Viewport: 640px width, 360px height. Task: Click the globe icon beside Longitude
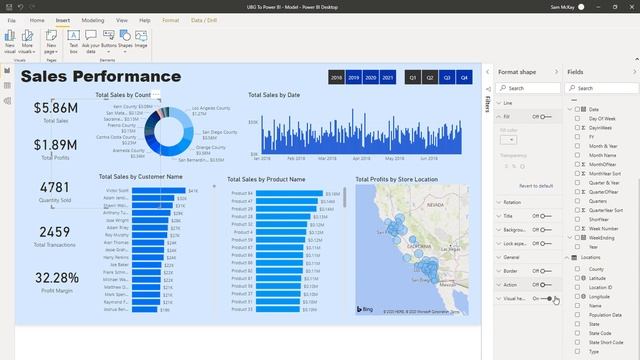584,296
